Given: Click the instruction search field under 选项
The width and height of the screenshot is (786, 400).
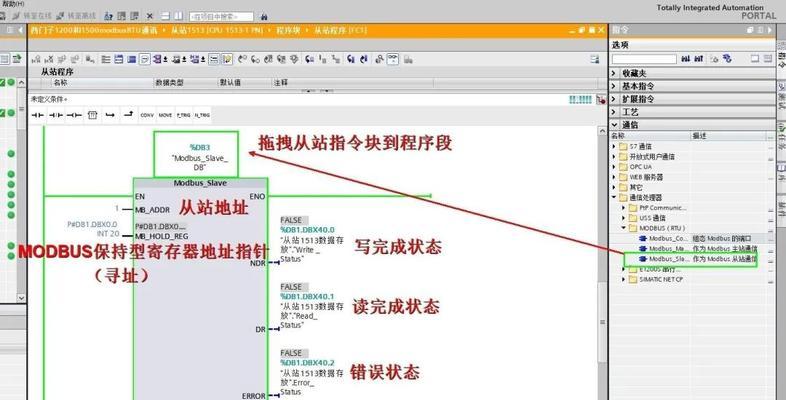Looking at the screenshot, I should [645, 59].
